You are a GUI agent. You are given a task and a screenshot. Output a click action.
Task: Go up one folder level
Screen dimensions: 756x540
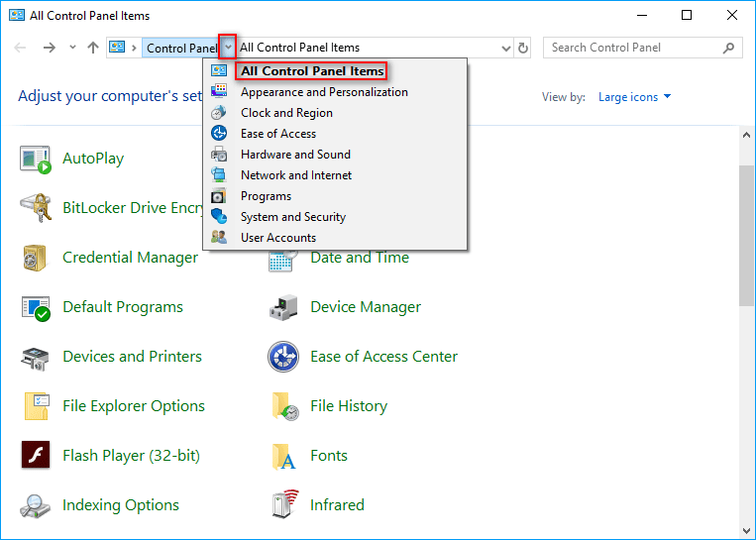coord(93,48)
